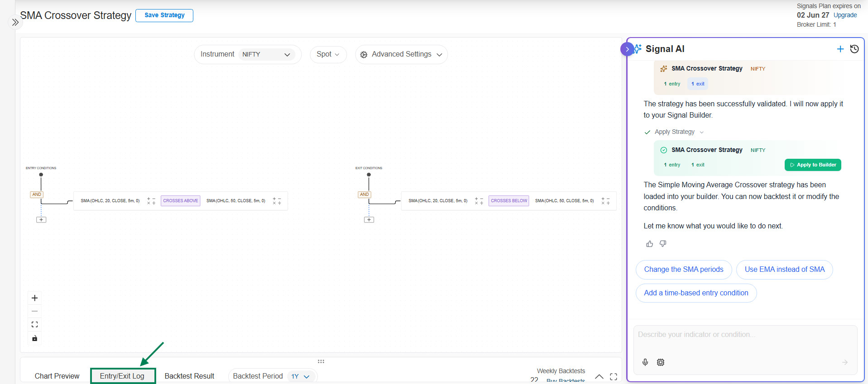Screen dimensions: 868x384
Task: Expand Advanced Settings options
Action: (401, 54)
